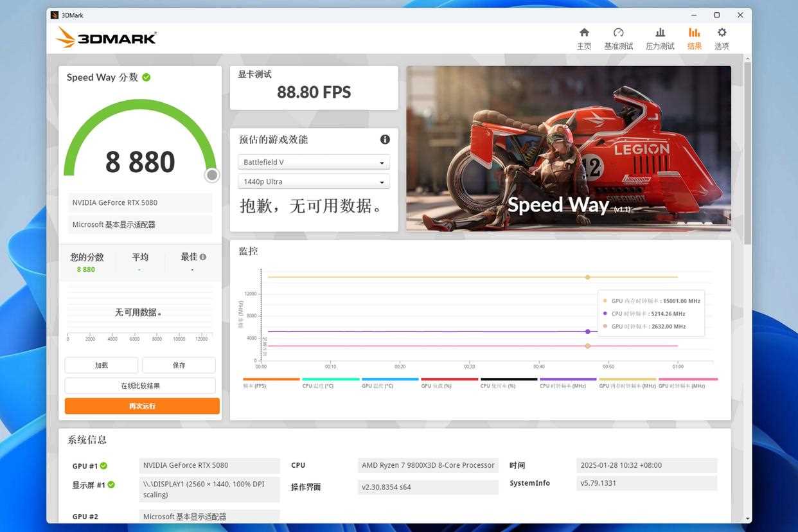Open the 基准测试 benchmarks tab
798x532 pixels.
coord(618,39)
